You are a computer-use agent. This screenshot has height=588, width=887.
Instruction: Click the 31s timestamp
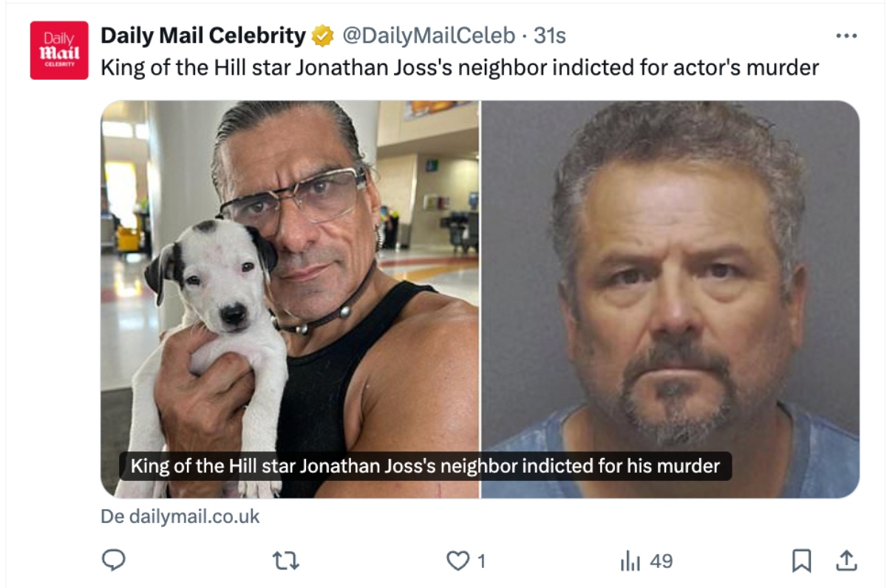pos(550,35)
